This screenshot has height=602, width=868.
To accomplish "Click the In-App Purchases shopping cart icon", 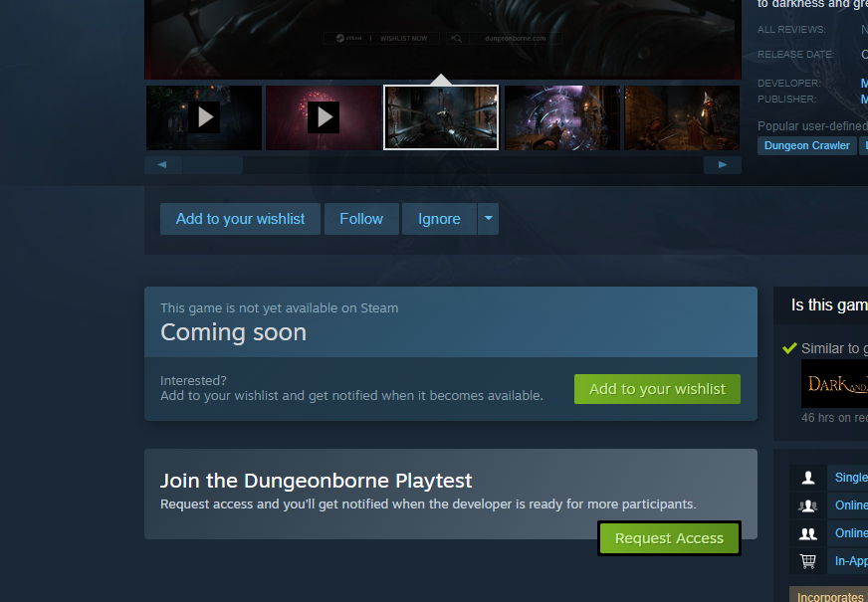I will click(807, 561).
